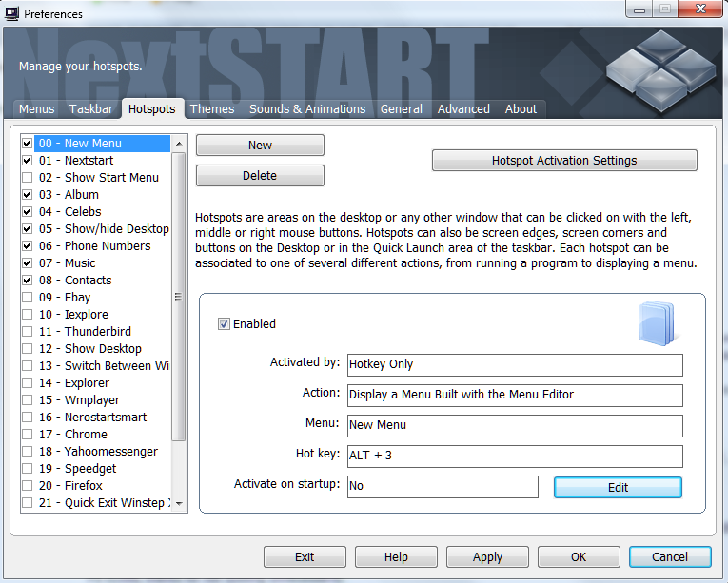Click the Edit button
728x583 pixels.
618,487
